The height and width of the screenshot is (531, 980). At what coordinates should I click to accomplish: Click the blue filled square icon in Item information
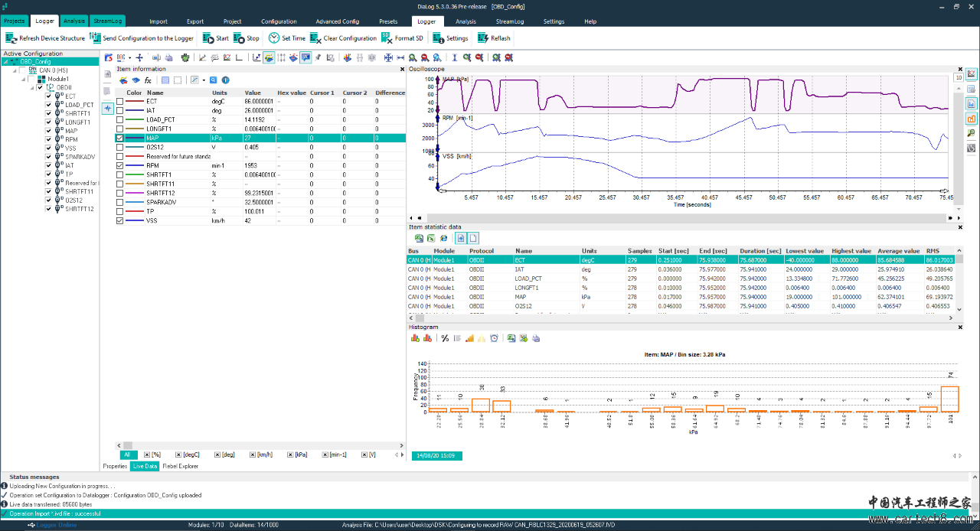click(165, 80)
